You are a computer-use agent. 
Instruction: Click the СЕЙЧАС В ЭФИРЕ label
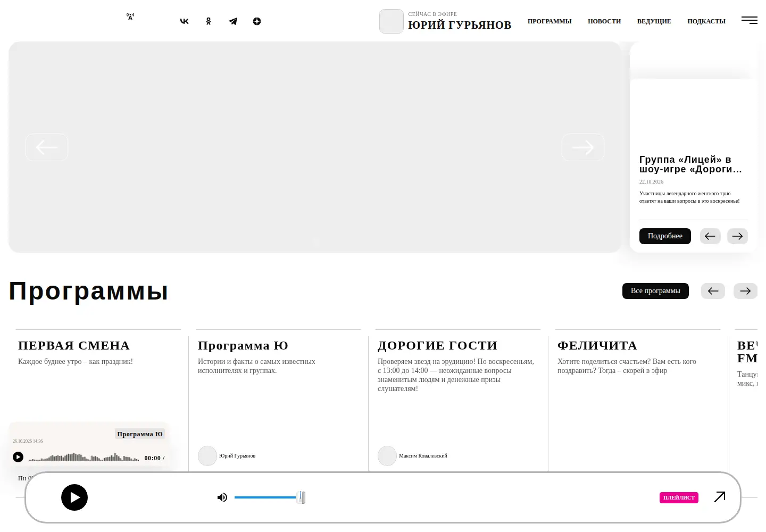(432, 14)
